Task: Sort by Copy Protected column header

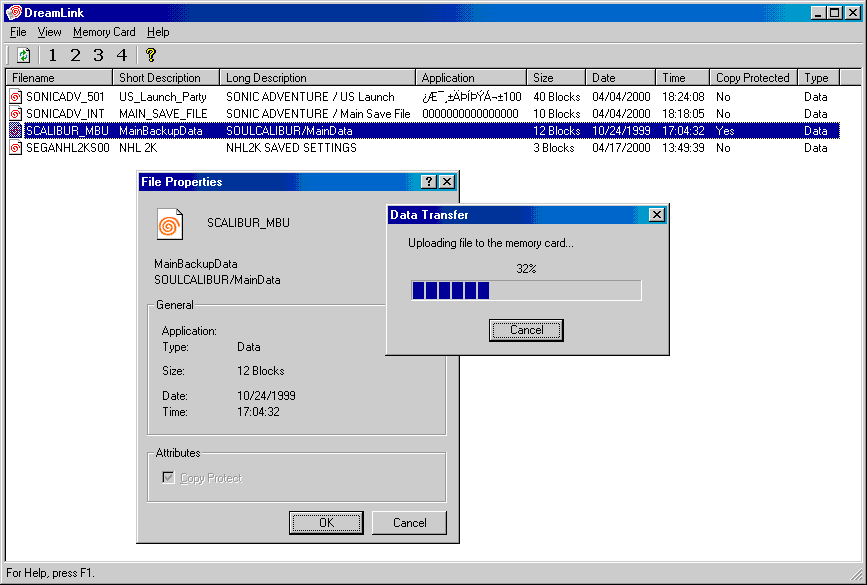Action: tap(753, 77)
